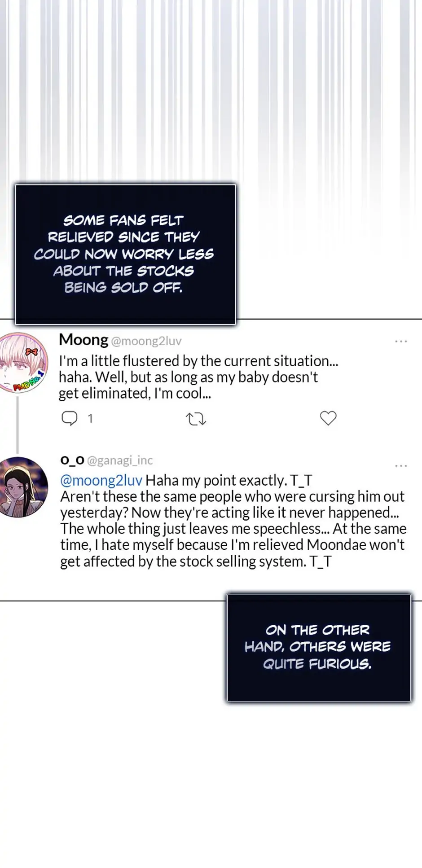Click the narration box about fans feeling relieved
422x868 pixels.
click(x=125, y=254)
